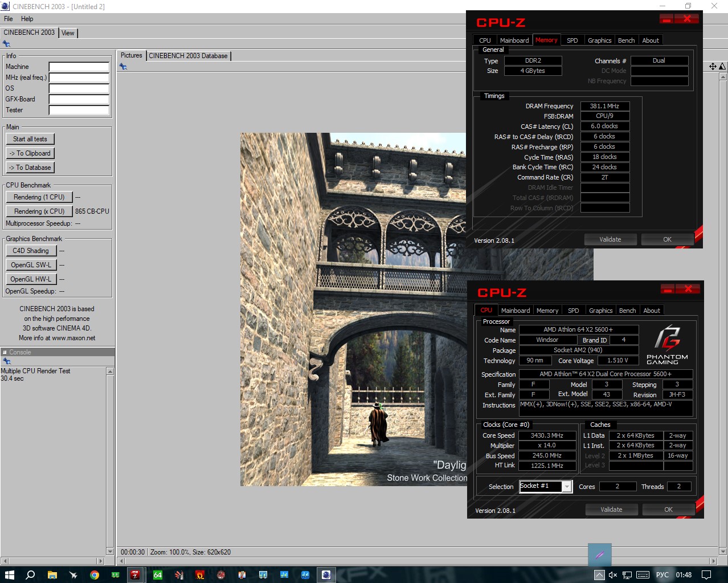Open the notification center icon
This screenshot has height=583, width=728.
706,575
